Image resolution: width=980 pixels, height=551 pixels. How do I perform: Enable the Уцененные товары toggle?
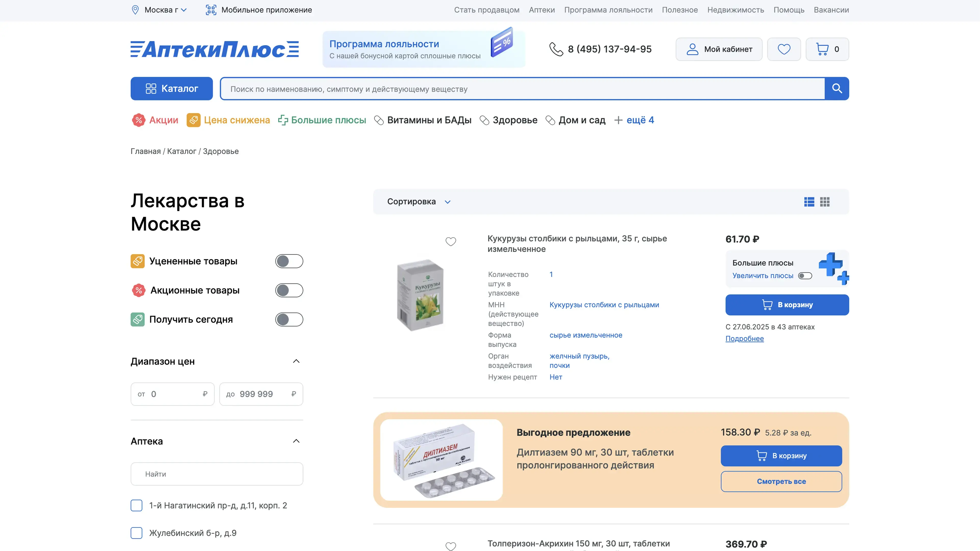point(289,261)
